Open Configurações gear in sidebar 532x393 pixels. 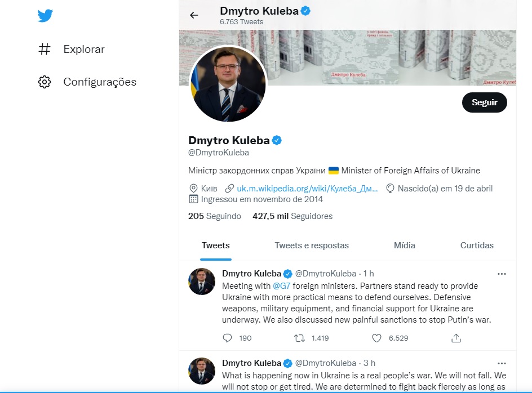coord(45,82)
